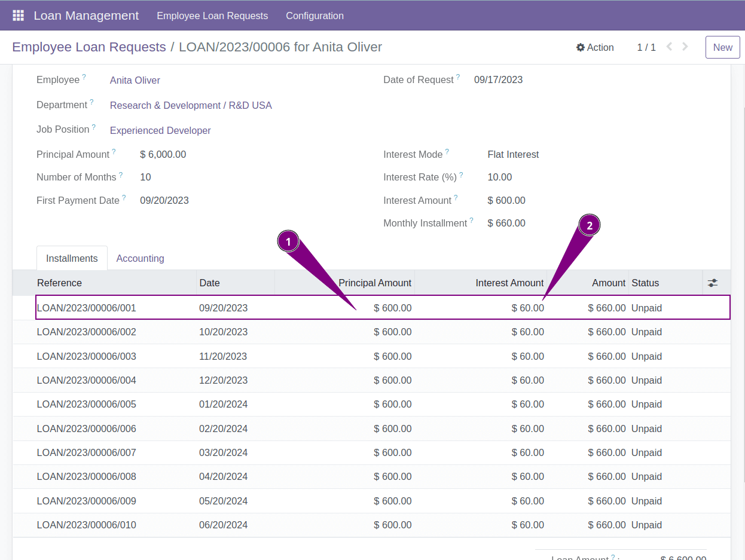Open Anita Oliver employee link
This screenshot has height=560, width=745.
(x=135, y=80)
